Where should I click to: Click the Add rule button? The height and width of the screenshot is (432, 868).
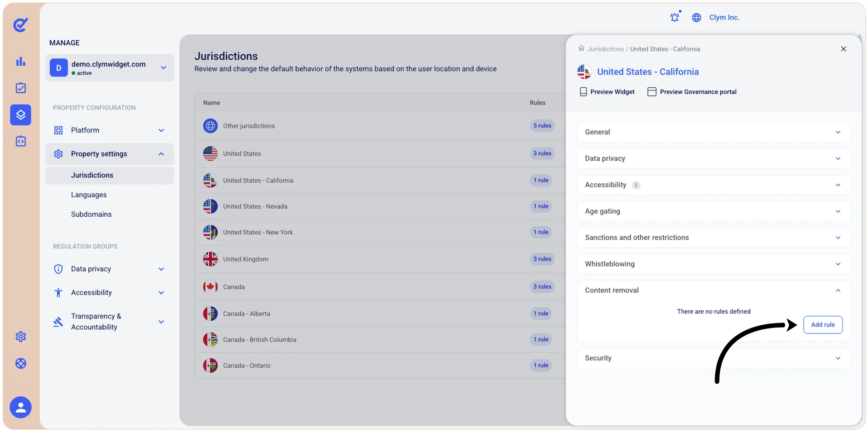click(x=823, y=325)
